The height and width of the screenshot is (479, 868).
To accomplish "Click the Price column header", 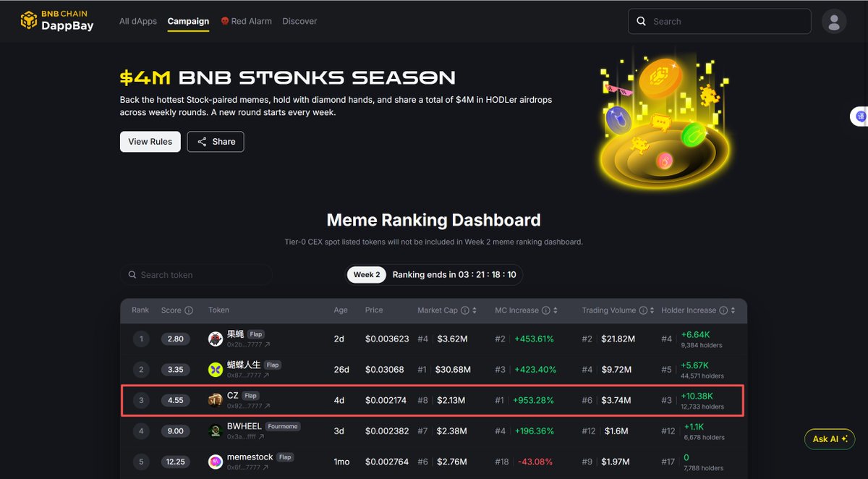I will pos(374,310).
